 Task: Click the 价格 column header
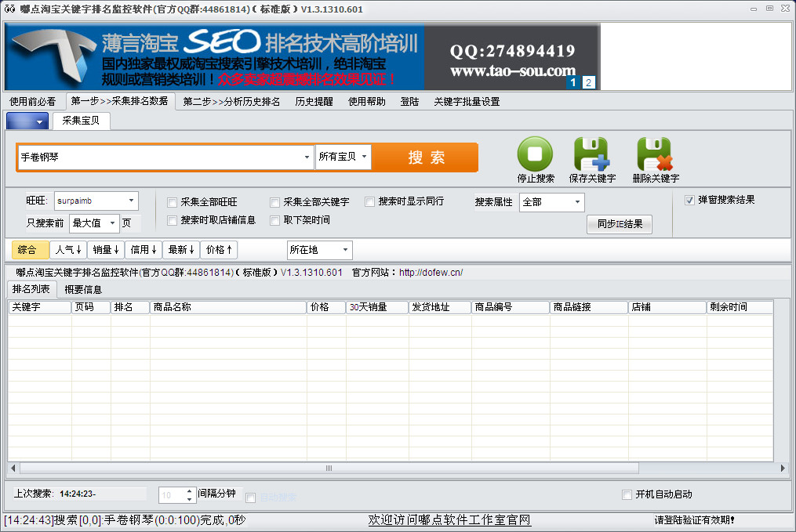pos(326,307)
